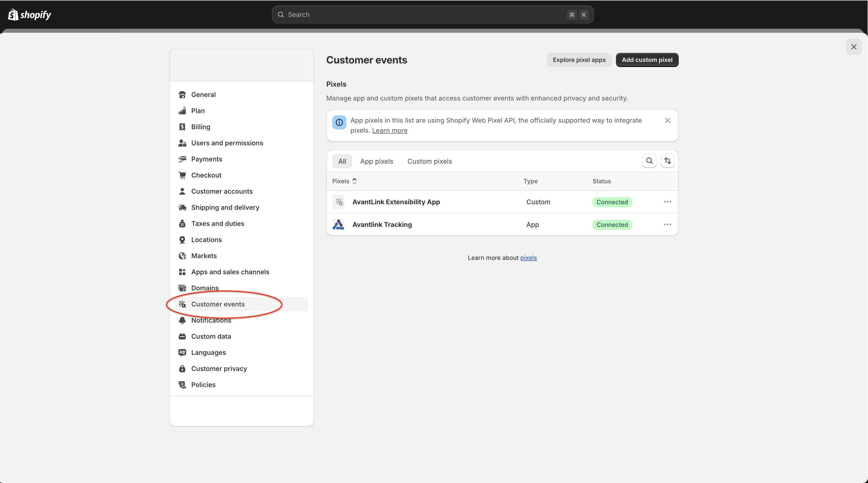868x483 pixels.
Task: Click the Billing receipt icon
Action: pyautogui.click(x=182, y=127)
